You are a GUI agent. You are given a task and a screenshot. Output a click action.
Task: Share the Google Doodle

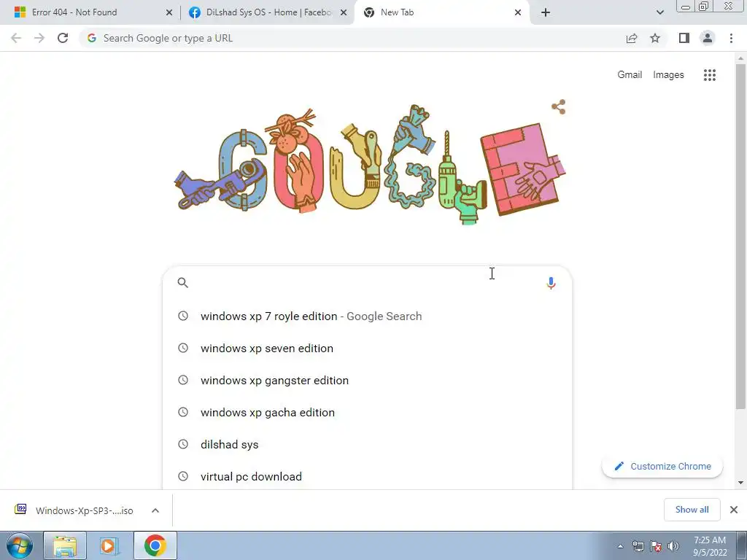[558, 106]
